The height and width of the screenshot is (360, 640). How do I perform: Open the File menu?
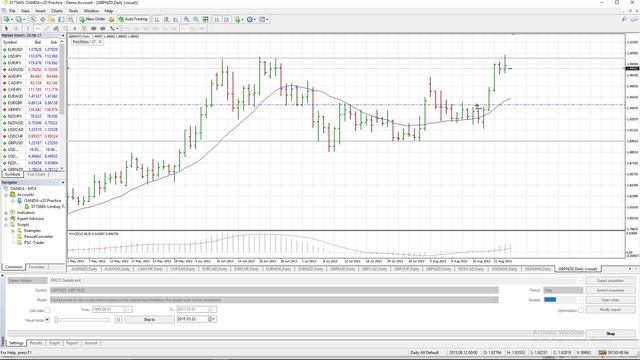coord(12,11)
